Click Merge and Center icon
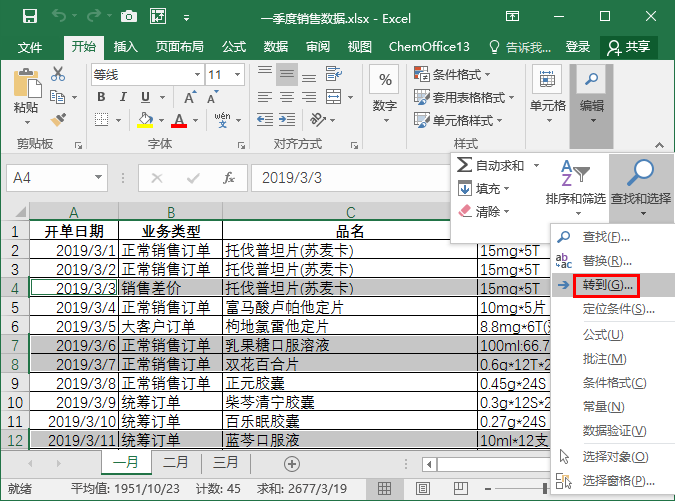The width and height of the screenshot is (675, 501). click(334, 97)
